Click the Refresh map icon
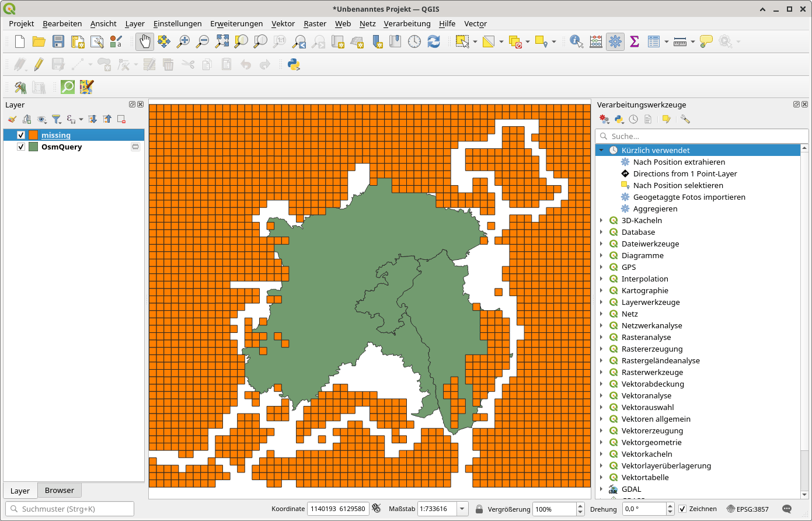Image resolution: width=812 pixels, height=521 pixels. 433,41
